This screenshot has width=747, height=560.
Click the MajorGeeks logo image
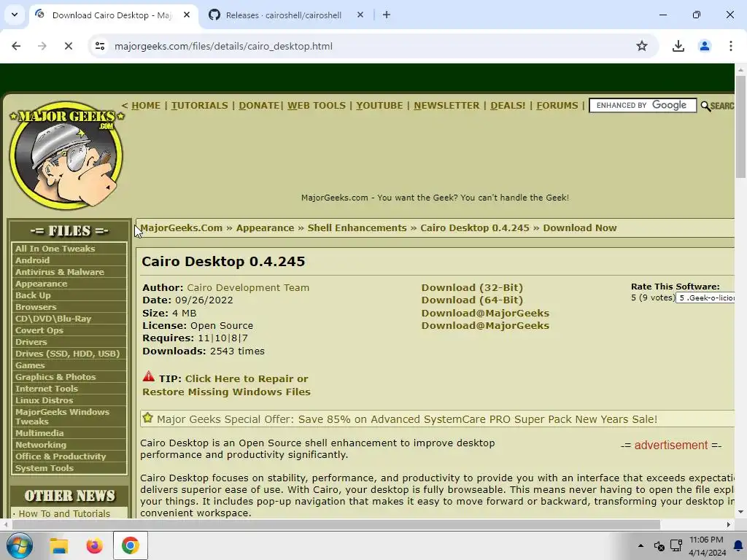(x=66, y=155)
